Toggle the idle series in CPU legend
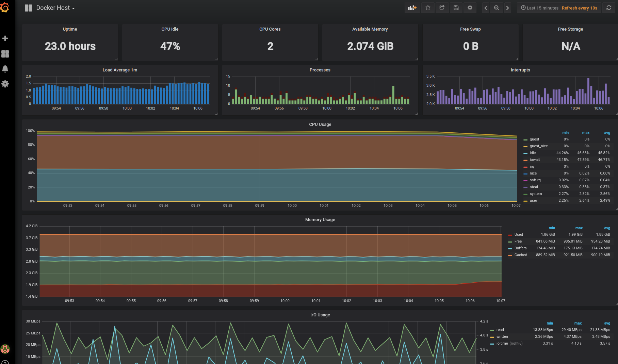The image size is (618, 364). 533,153
